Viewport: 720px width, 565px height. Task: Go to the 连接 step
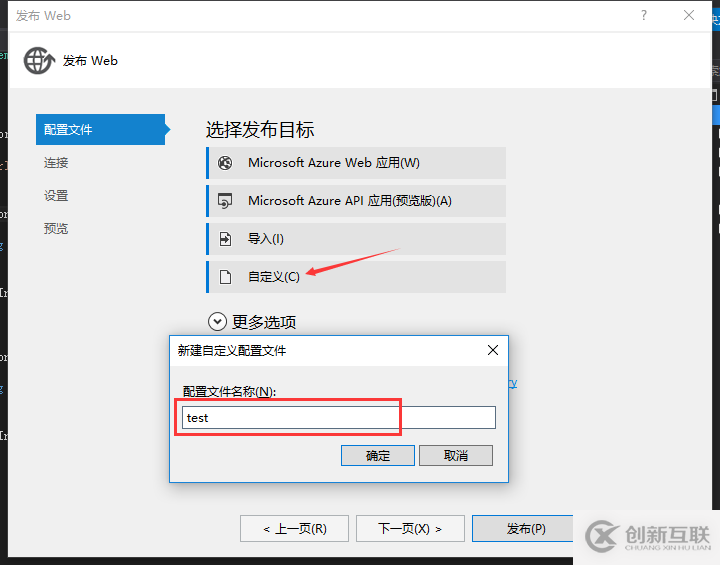[x=56, y=163]
